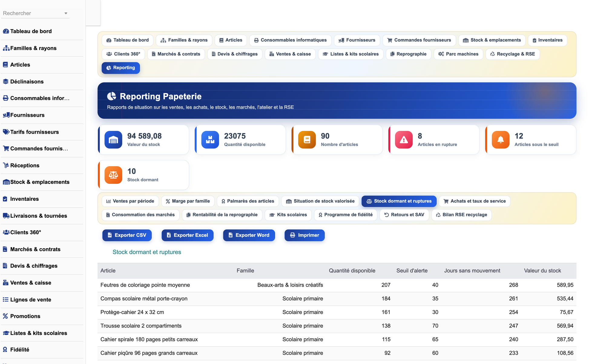Click the Articles en rupture warning icon
The width and height of the screenshot is (589, 364).
pyautogui.click(x=404, y=140)
